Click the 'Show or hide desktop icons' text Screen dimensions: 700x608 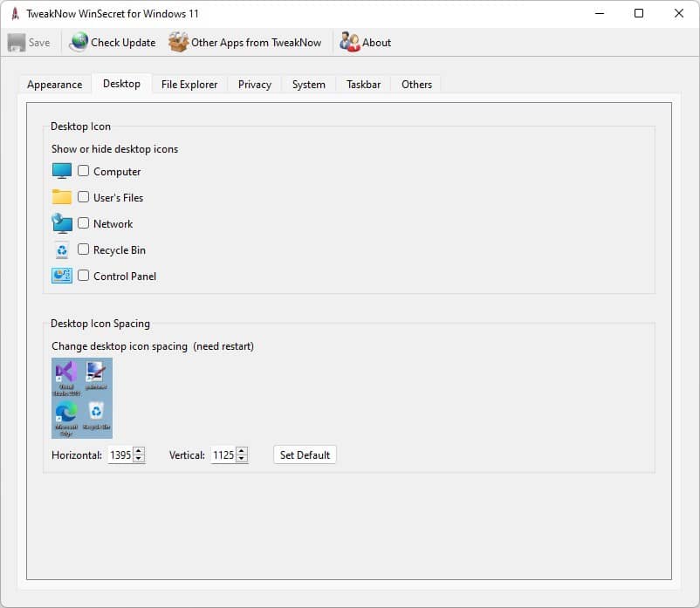[114, 149]
